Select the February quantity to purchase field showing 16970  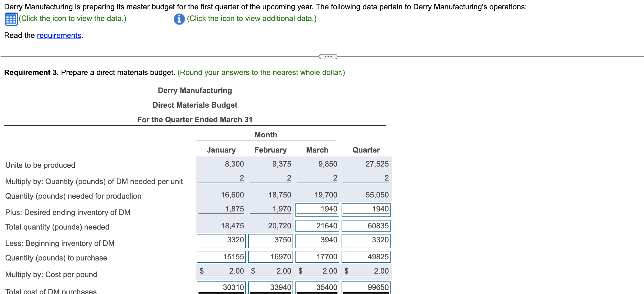click(x=270, y=256)
